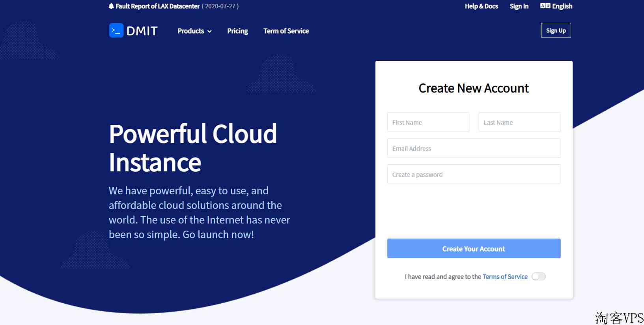Viewport: 644px width, 325px height.
Task: Toggle the Terms of Service agreement switch
Action: click(538, 276)
